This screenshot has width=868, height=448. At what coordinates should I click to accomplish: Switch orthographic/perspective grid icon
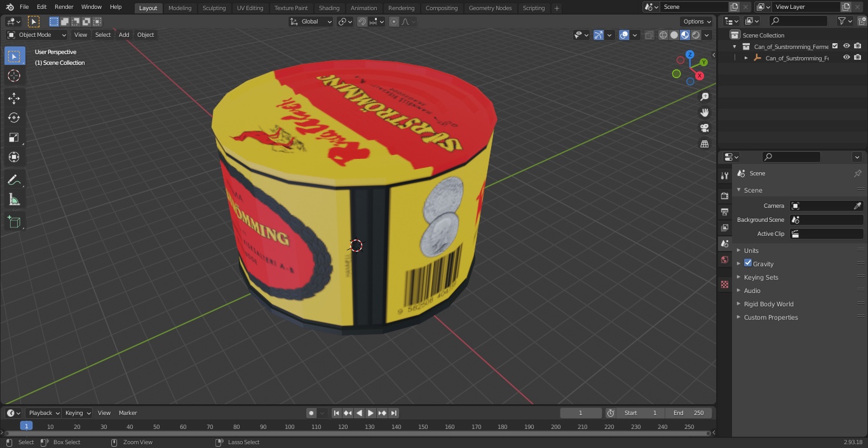pyautogui.click(x=704, y=144)
